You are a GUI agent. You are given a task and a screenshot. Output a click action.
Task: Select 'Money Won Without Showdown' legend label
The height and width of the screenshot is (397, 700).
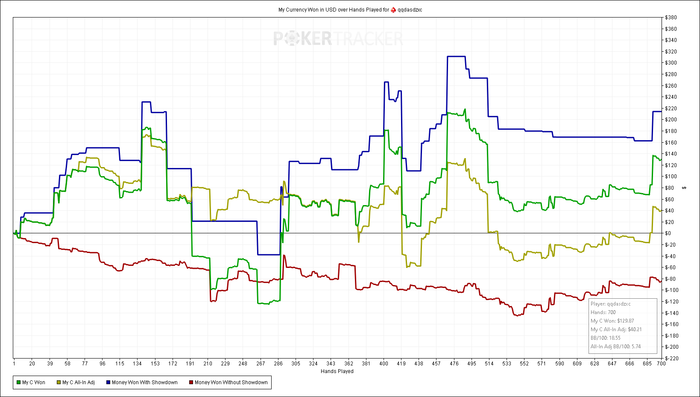(232, 382)
